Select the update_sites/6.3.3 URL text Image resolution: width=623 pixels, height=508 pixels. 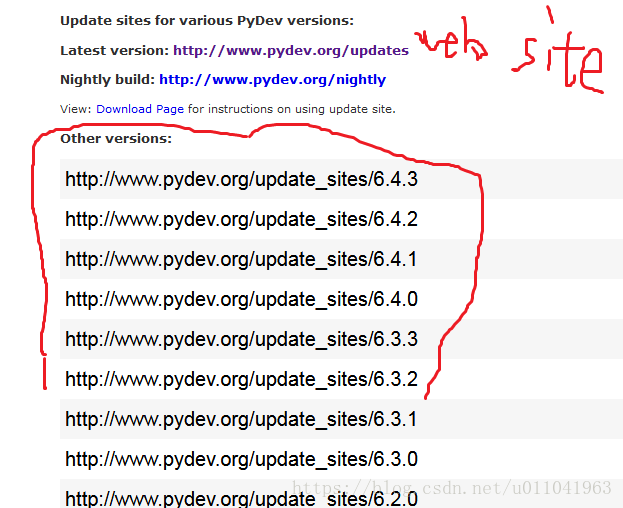(x=242, y=339)
